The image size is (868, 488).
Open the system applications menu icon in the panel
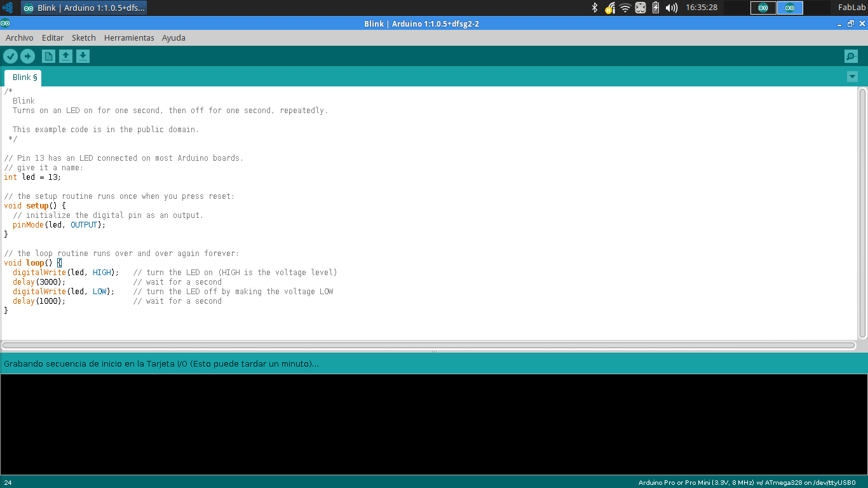tap(8, 8)
